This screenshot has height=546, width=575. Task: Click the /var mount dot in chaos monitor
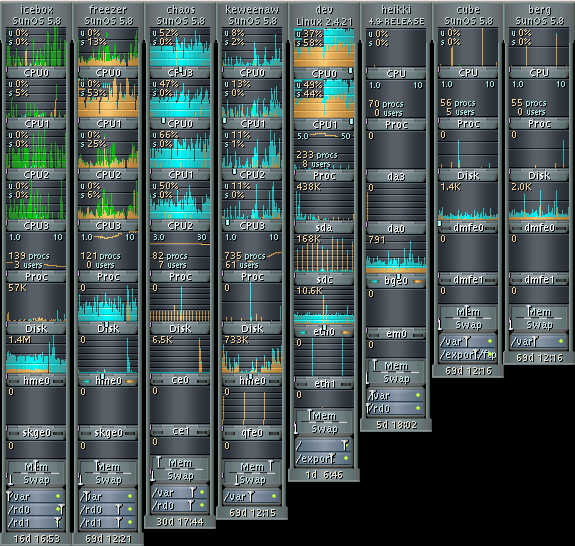202,492
